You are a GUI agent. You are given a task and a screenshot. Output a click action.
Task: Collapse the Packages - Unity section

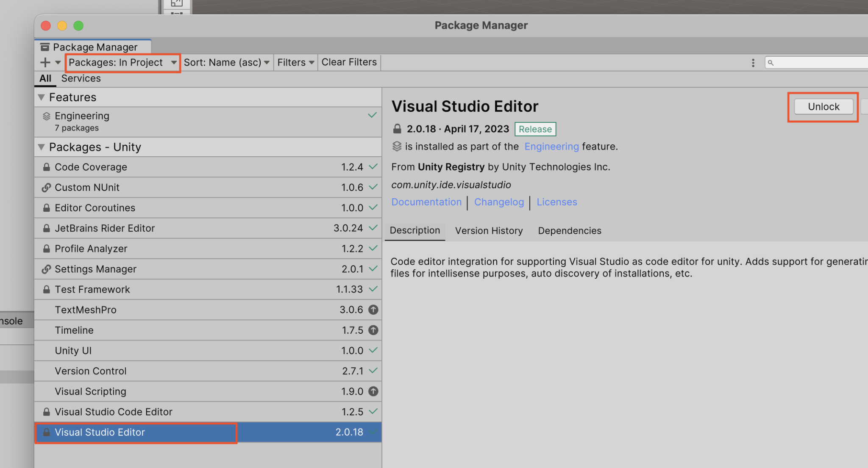point(41,147)
